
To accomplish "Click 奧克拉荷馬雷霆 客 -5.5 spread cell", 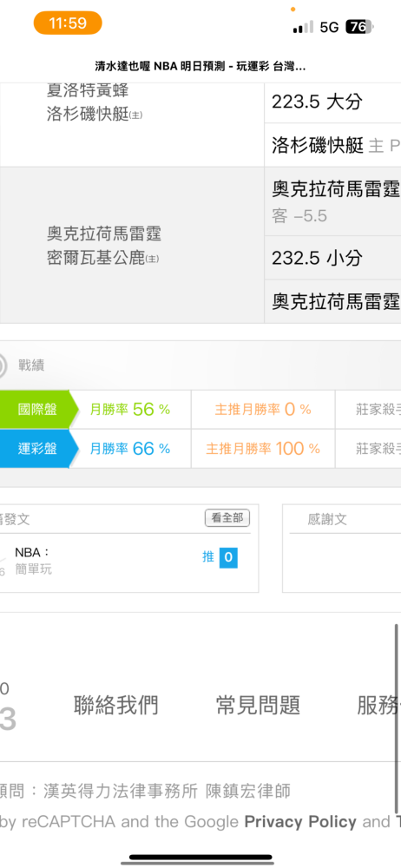I will point(333,201).
